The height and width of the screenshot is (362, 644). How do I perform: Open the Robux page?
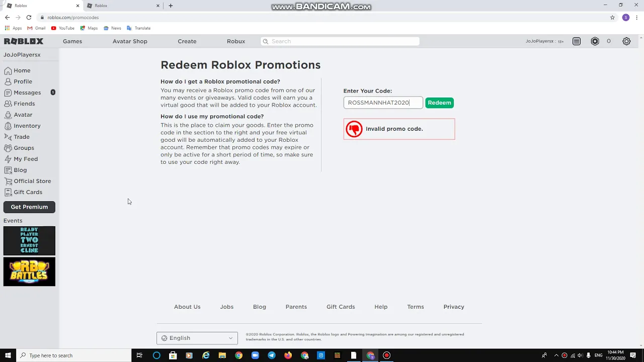pyautogui.click(x=236, y=41)
